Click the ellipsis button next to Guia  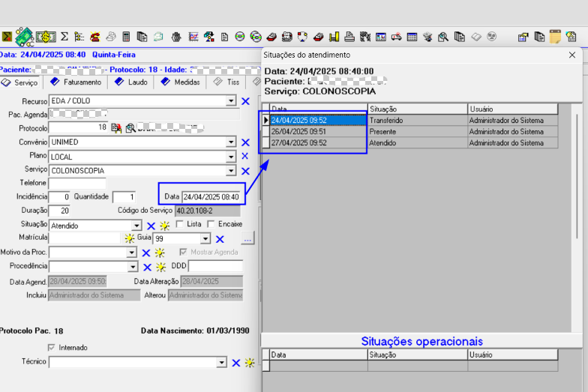247,238
